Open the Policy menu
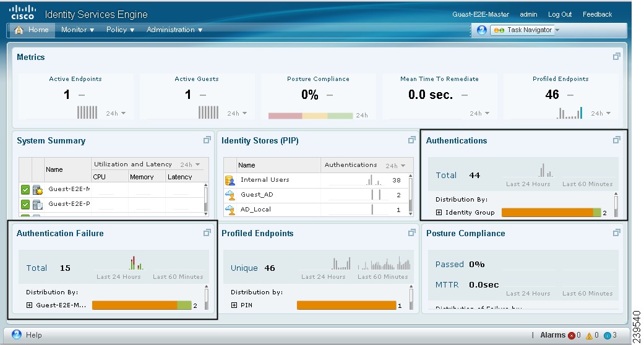 pyautogui.click(x=121, y=30)
